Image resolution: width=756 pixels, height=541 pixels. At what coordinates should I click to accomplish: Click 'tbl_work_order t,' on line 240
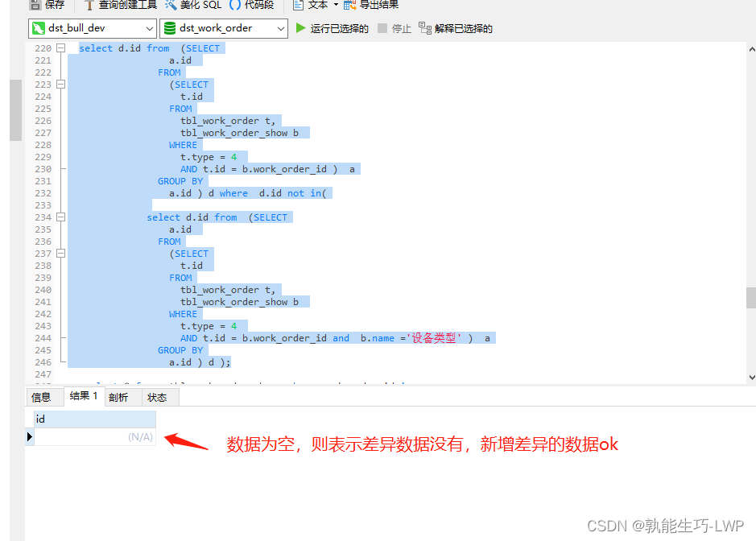228,290
